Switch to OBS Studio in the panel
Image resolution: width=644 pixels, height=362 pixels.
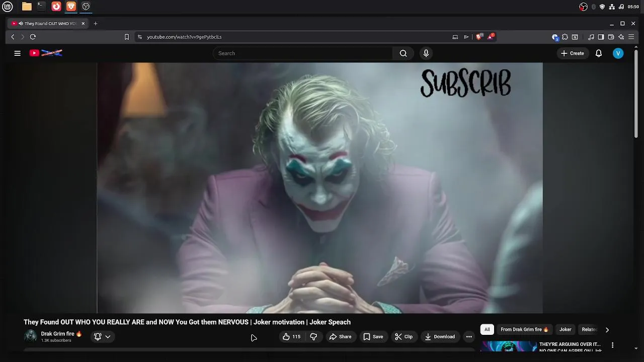point(86,7)
